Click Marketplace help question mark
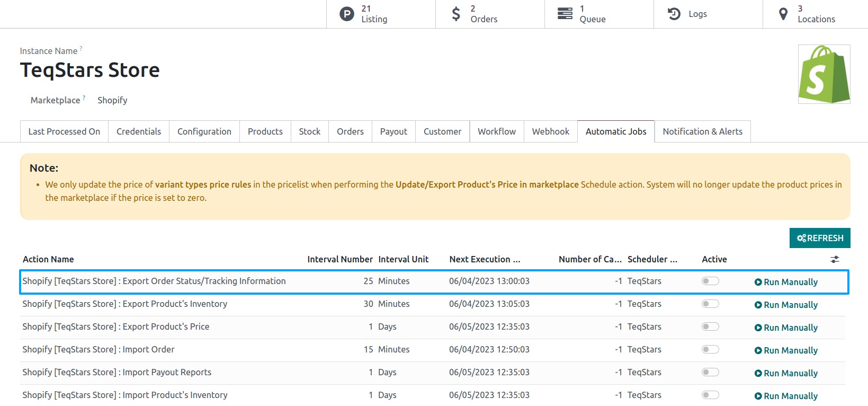The image size is (868, 406). [84, 98]
